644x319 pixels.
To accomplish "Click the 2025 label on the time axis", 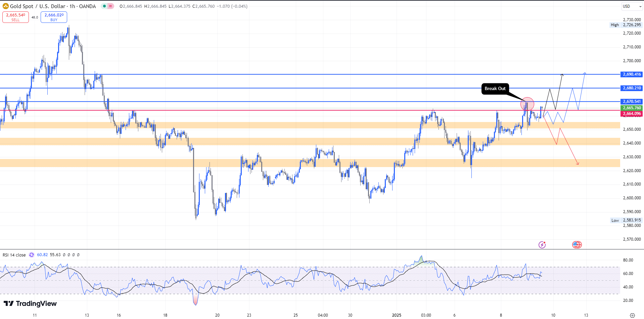I will coord(396,315).
